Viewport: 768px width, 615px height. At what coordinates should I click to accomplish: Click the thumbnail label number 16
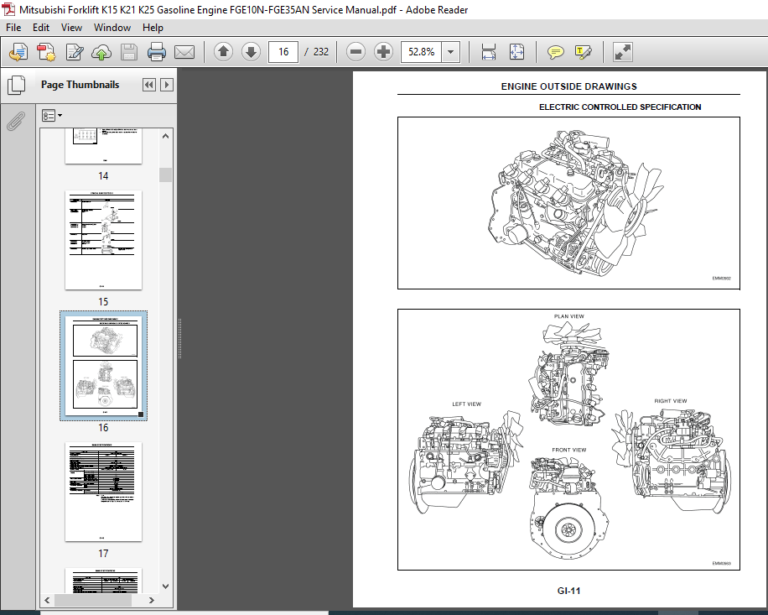click(103, 427)
